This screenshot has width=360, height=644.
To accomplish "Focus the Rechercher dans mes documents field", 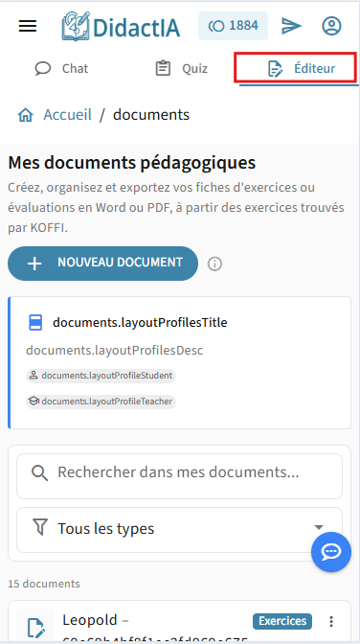I will (x=179, y=476).
